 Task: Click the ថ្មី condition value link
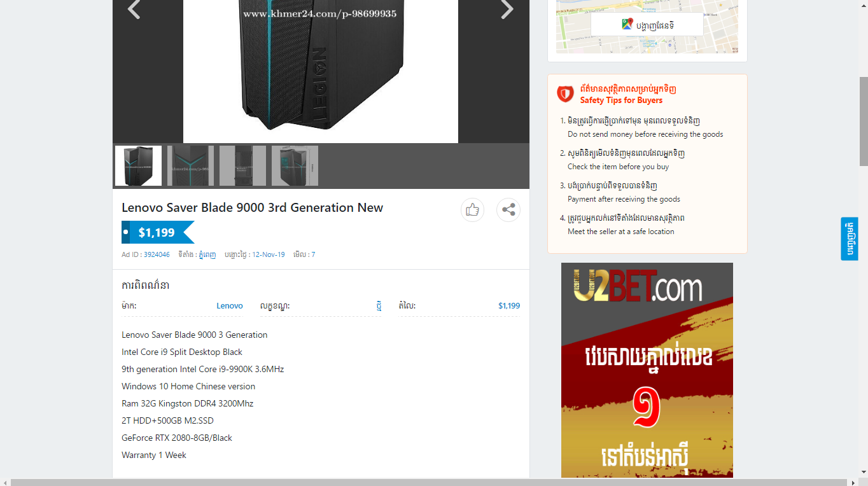point(379,306)
